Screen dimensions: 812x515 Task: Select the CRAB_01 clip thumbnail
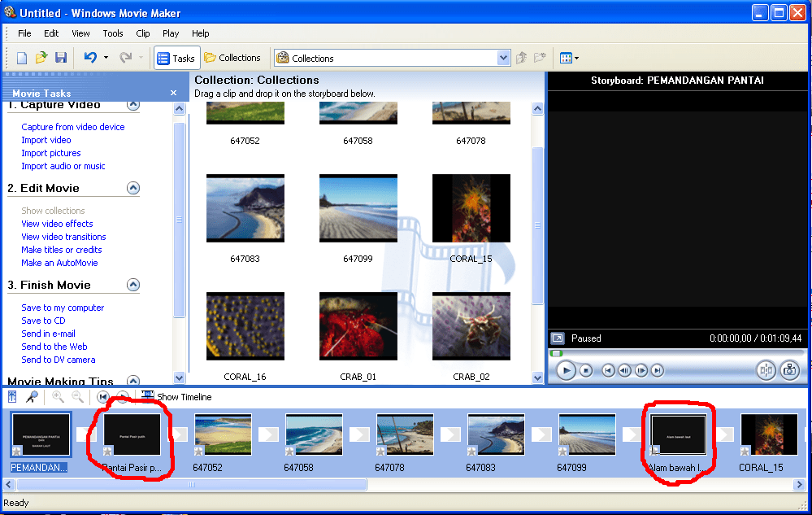tap(358, 326)
